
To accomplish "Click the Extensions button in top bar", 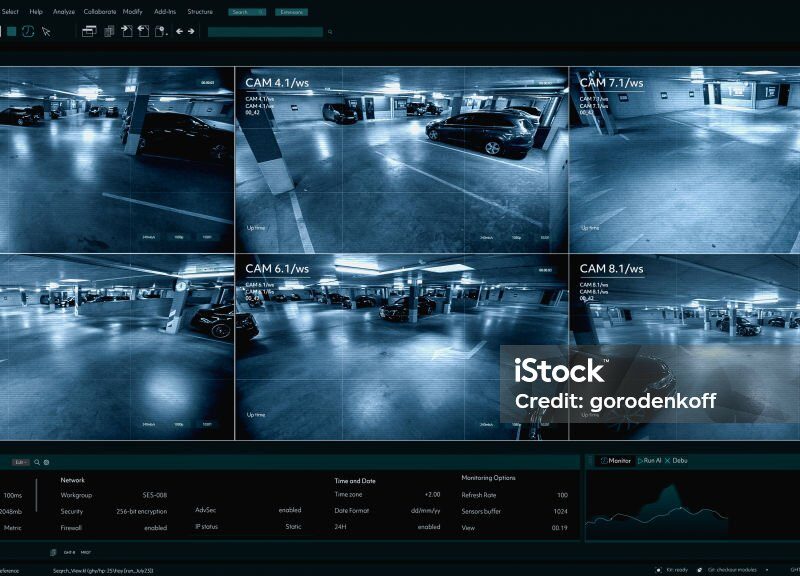I will [292, 12].
